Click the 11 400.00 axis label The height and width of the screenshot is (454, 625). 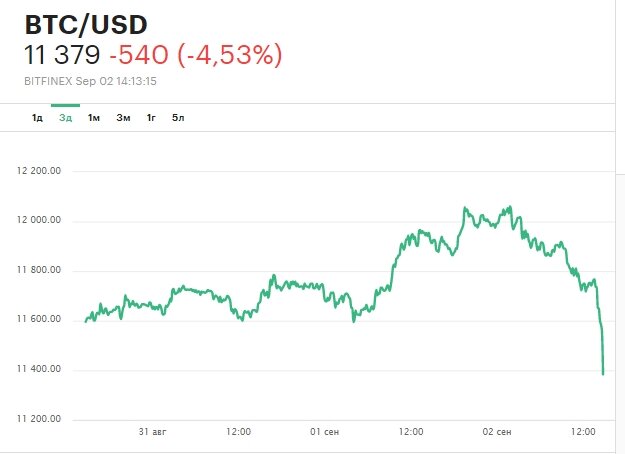click(x=40, y=370)
